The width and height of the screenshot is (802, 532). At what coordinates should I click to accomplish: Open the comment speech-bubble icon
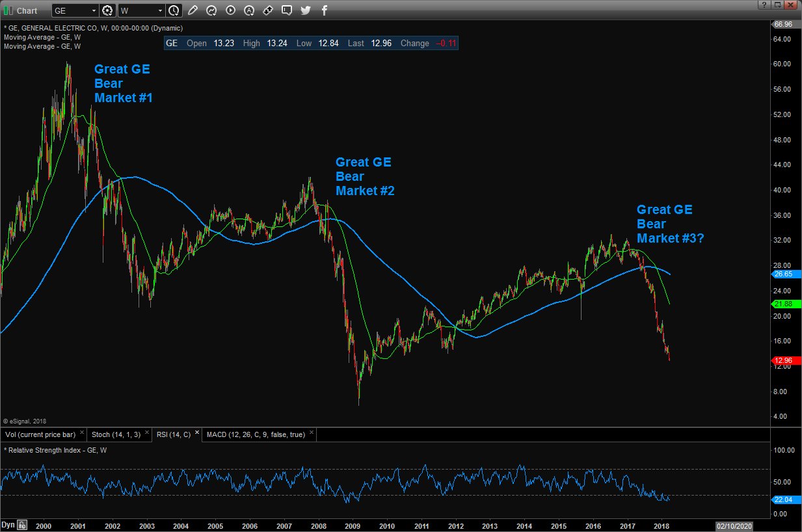pyautogui.click(x=287, y=10)
